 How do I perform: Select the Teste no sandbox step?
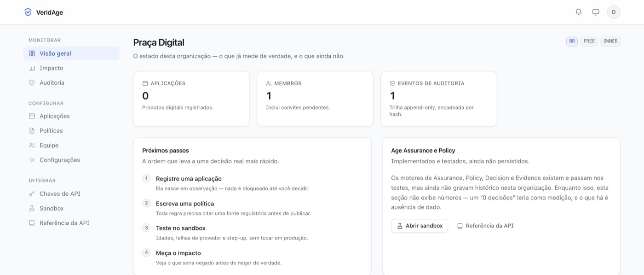[181, 228]
